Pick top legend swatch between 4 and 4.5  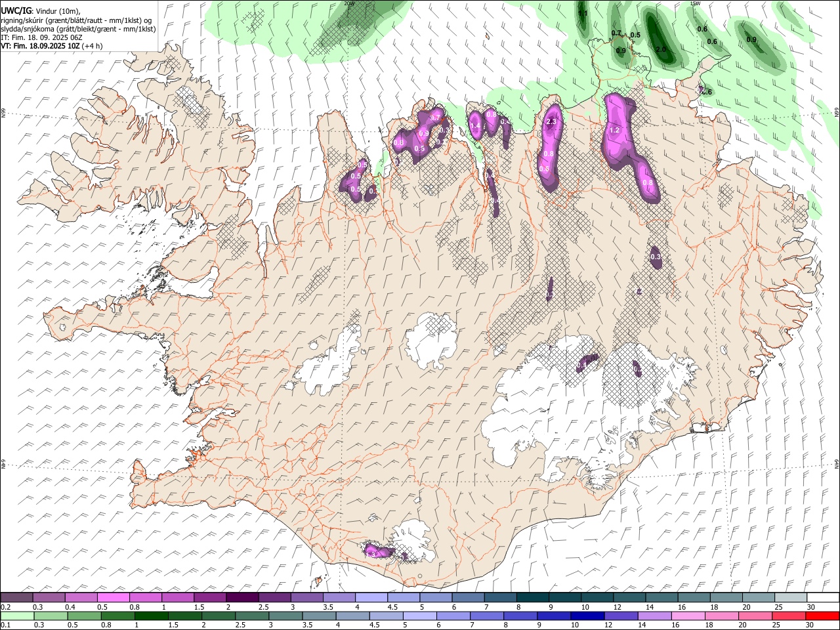(x=370, y=597)
